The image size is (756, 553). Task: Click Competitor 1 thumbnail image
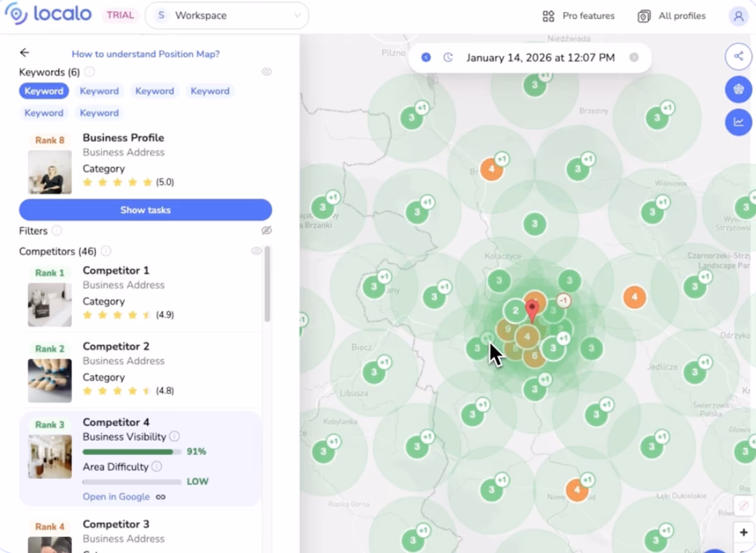50,304
